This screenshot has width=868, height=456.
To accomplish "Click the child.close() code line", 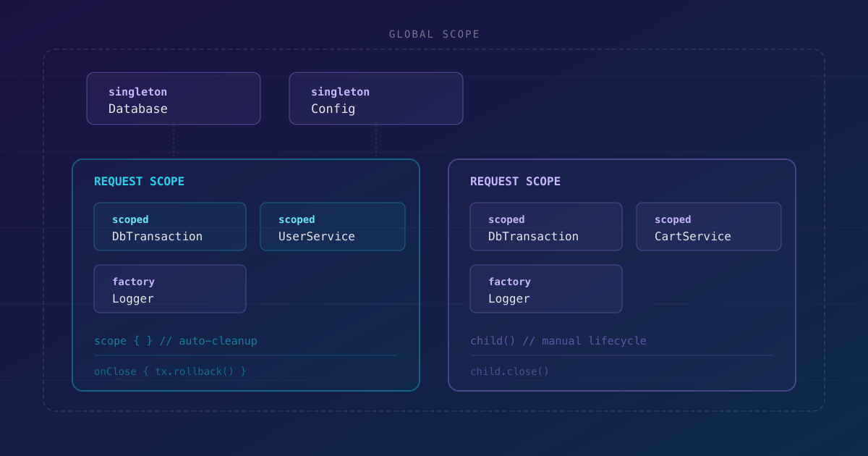I will tap(510, 371).
